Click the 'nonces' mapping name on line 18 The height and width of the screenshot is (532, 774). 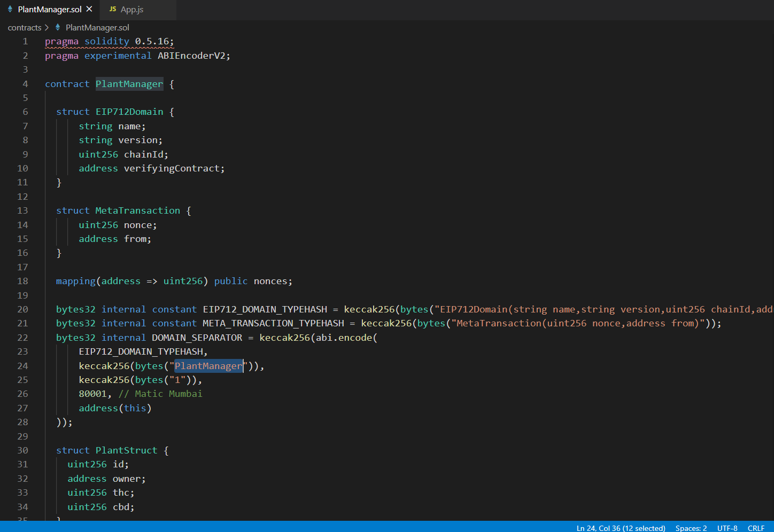pos(270,281)
